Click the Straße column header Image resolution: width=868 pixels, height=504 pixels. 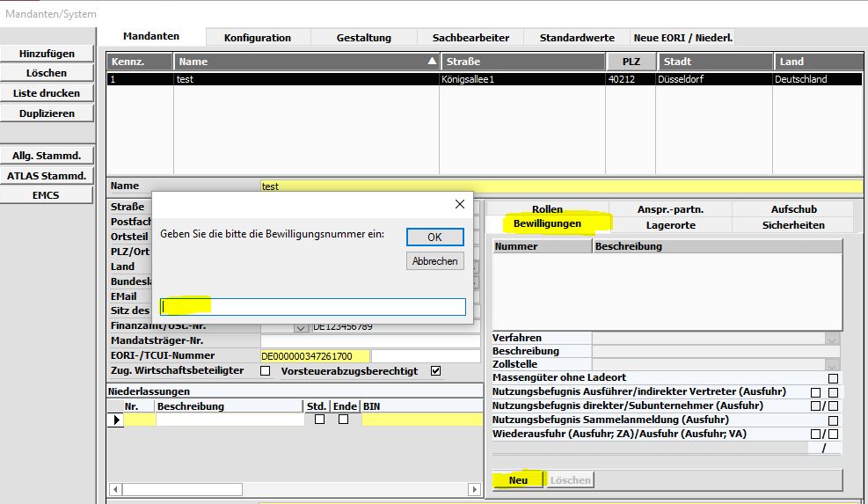[522, 62]
